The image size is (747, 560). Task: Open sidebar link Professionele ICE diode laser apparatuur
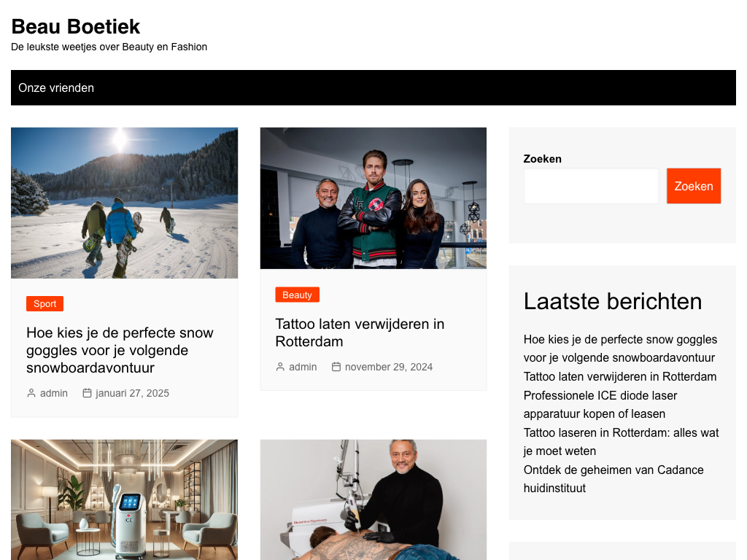click(x=600, y=405)
